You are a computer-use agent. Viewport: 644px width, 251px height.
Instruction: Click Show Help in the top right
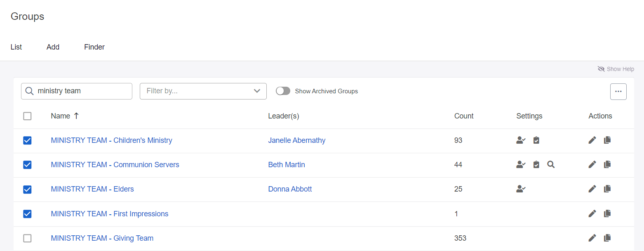(x=616, y=69)
